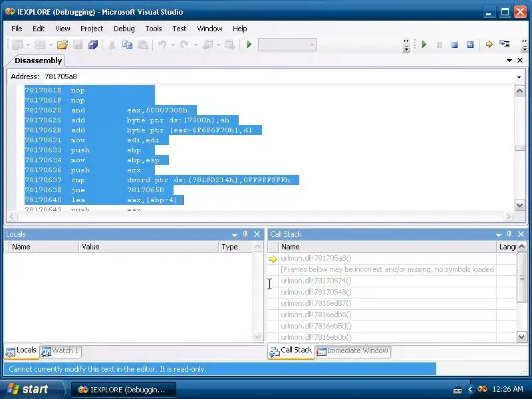532x399 pixels.
Task: Click the Locals Type column header
Action: tap(236, 247)
